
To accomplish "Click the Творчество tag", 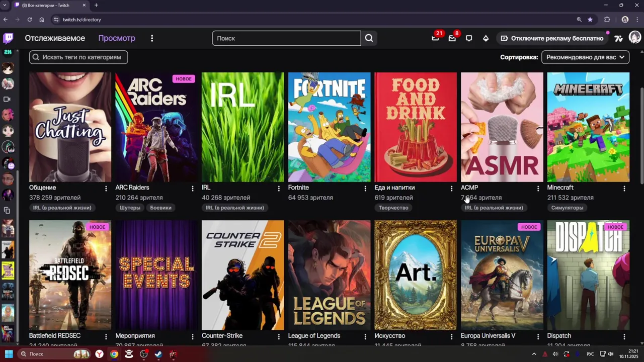I will click(x=393, y=208).
